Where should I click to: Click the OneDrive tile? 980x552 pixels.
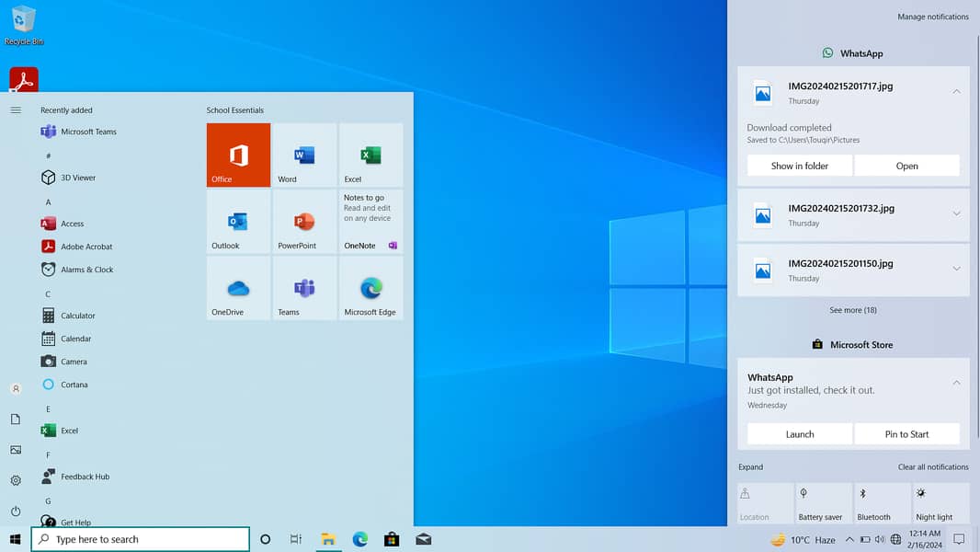(238, 288)
